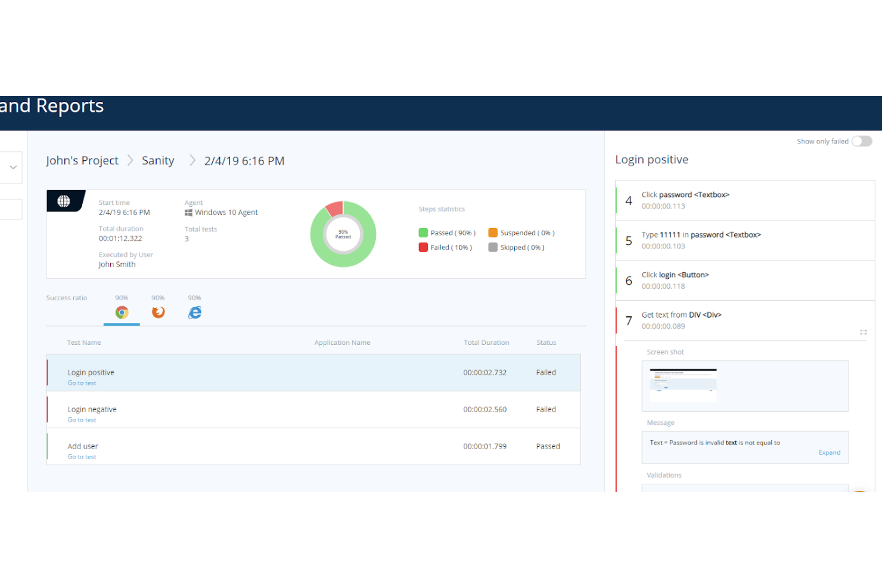This screenshot has height=588, width=882.
Task: Navigate to John's Project breadcrumb
Action: point(82,160)
